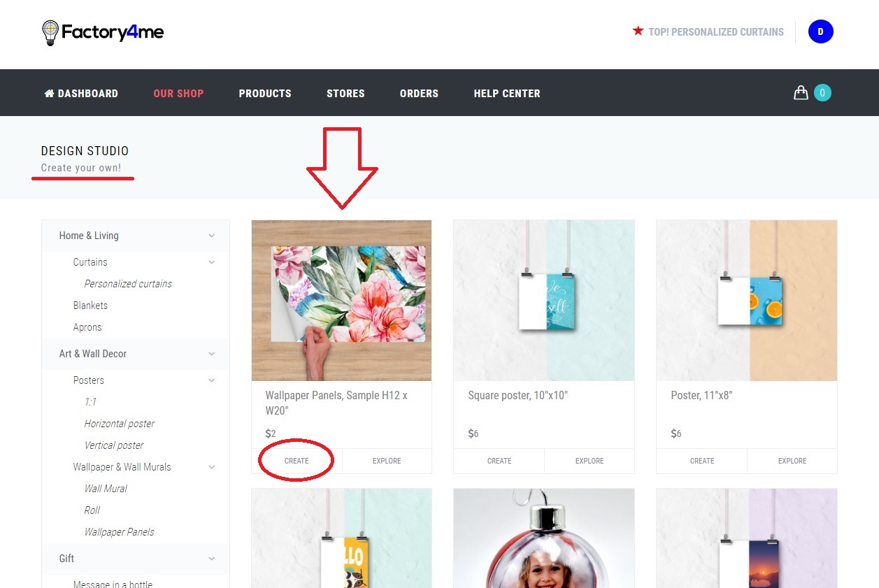This screenshot has height=588, width=879.
Task: Collapse the Art & Wall Decor chevron
Action: point(212,354)
